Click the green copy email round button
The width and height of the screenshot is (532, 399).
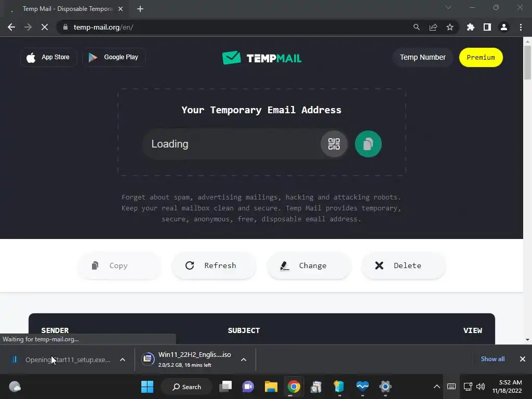(x=368, y=144)
